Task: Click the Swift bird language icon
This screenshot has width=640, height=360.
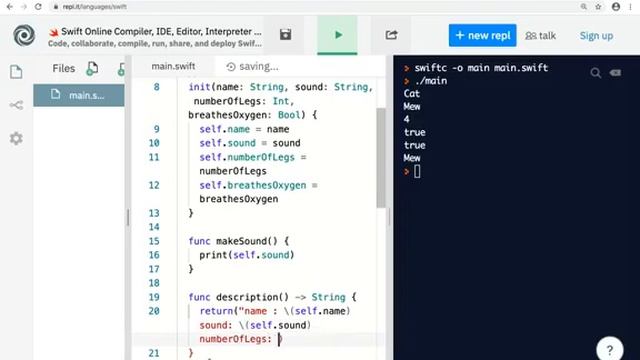Action: 53,32
